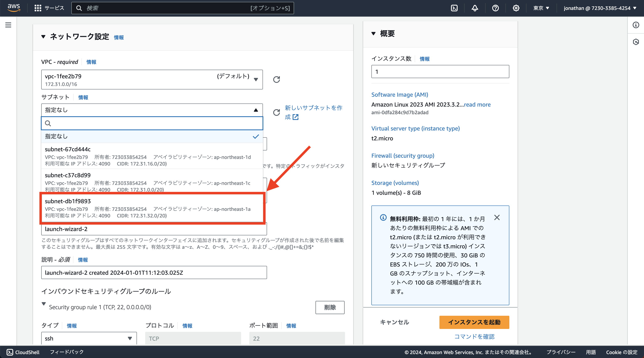Open the info panel icon on right edge
Viewport: 644px width, 358px height.
[x=636, y=25]
